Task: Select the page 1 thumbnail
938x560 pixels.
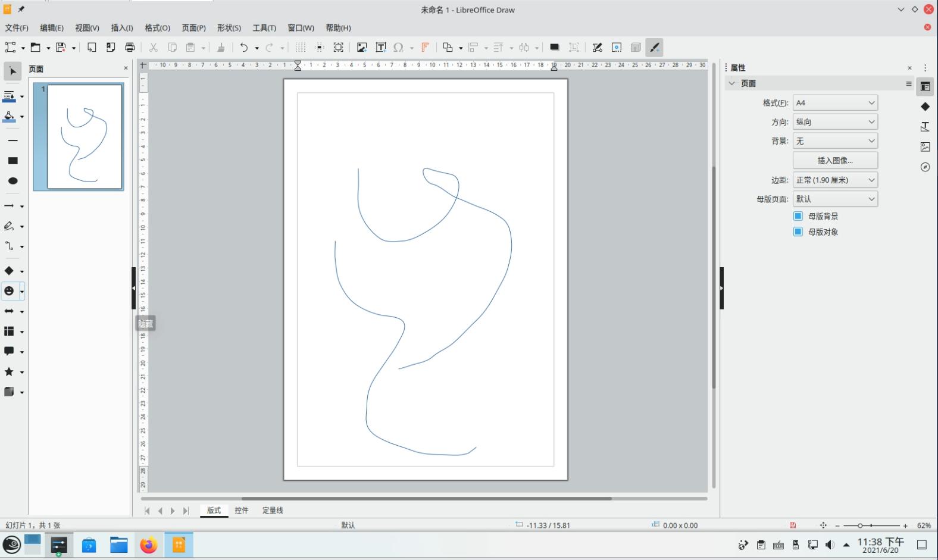Action: (x=85, y=137)
